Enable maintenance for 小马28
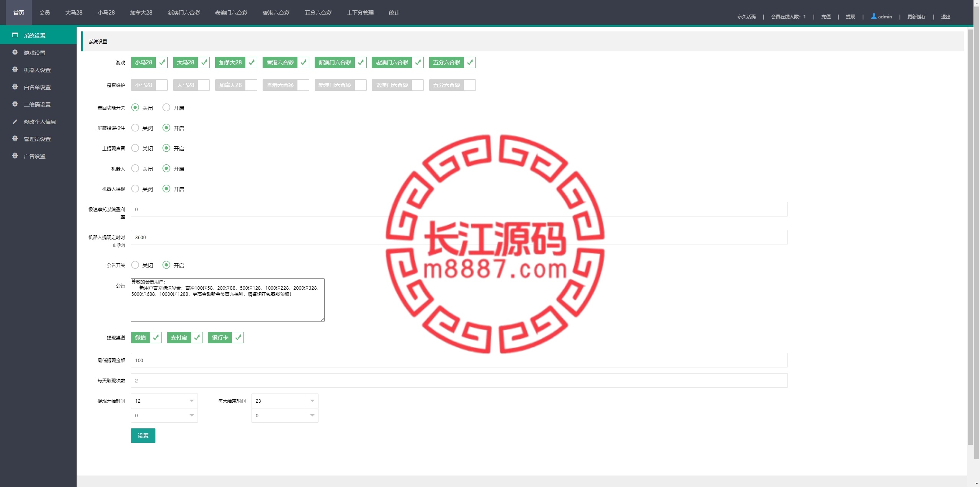The height and width of the screenshot is (487, 980). pyautogui.click(x=149, y=85)
